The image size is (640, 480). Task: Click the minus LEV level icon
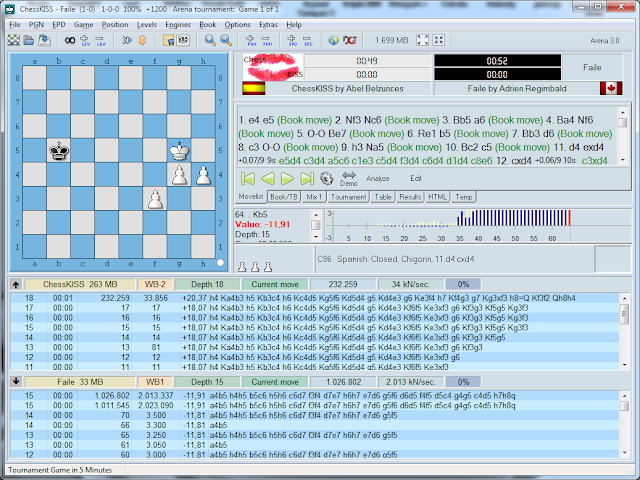100,40
